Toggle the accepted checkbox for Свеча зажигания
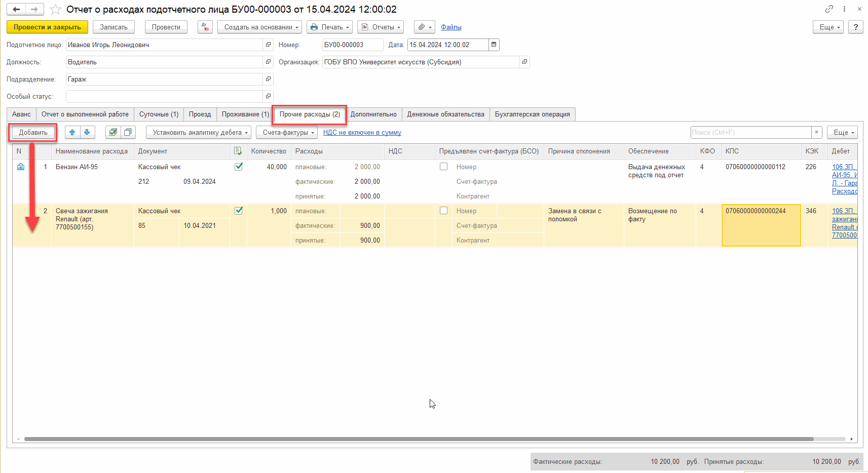868x473 pixels. point(239,210)
